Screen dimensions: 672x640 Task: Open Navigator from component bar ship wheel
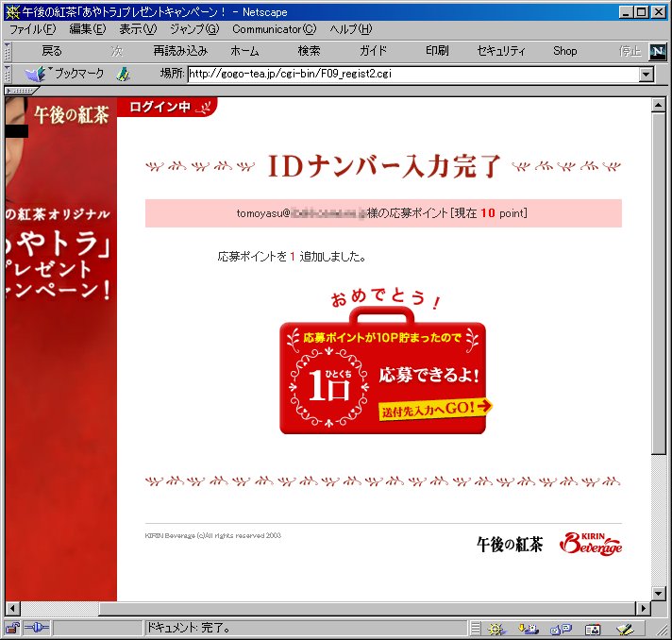[x=496, y=629]
